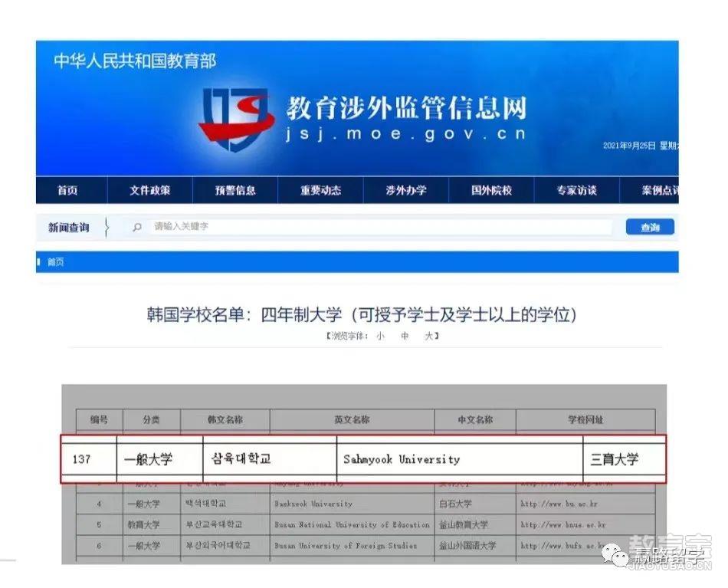Set browsing font size to 大
The height and width of the screenshot is (588, 728).
(429, 336)
